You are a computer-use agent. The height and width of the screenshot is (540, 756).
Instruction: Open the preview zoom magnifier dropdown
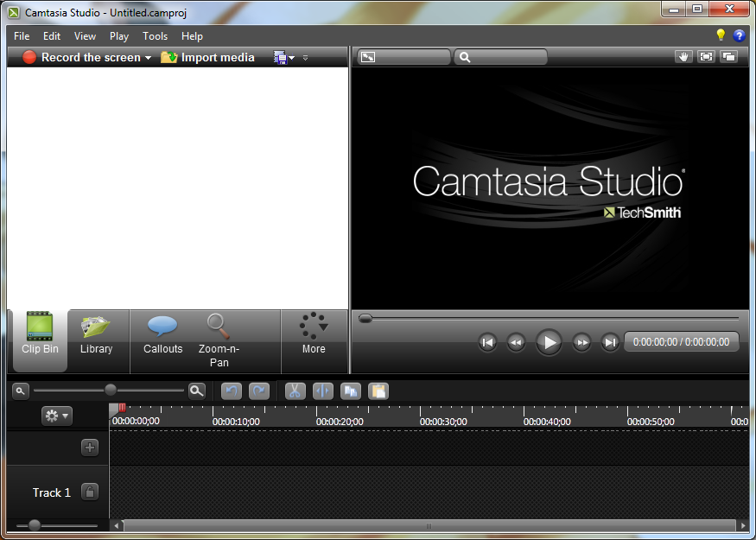point(500,57)
